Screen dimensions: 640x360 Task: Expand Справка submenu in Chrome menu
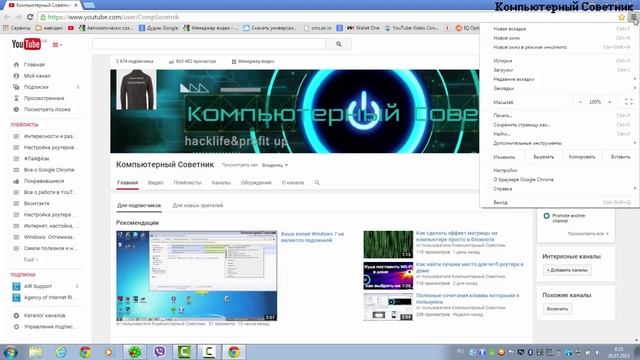click(x=558, y=189)
